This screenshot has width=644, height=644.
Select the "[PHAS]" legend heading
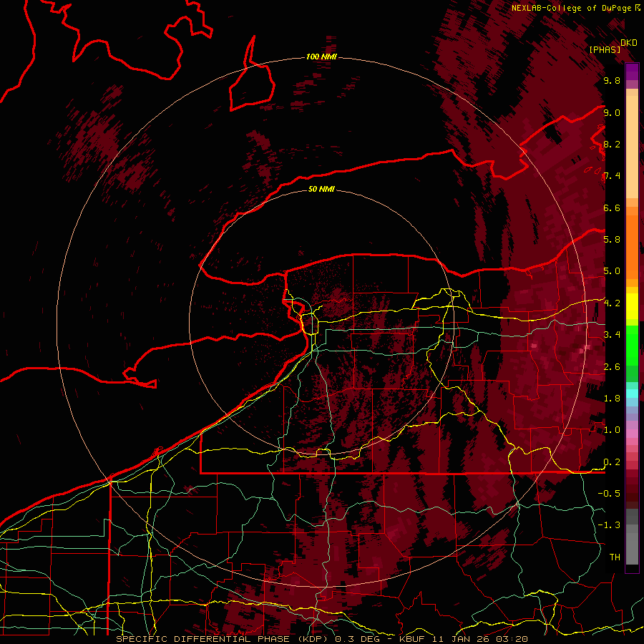tap(605, 50)
